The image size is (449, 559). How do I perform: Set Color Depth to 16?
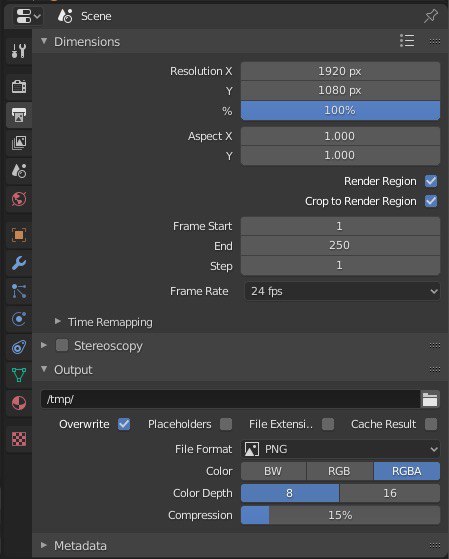tap(390, 493)
